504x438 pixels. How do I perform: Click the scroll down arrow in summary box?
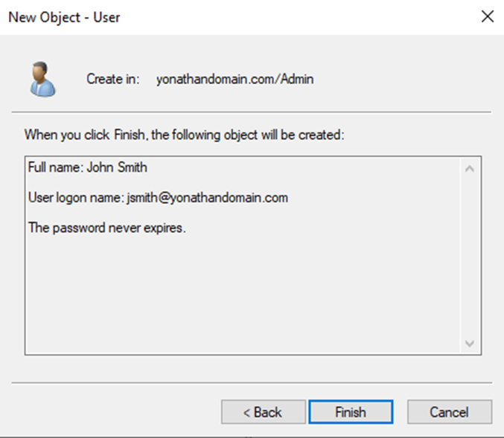tap(470, 344)
